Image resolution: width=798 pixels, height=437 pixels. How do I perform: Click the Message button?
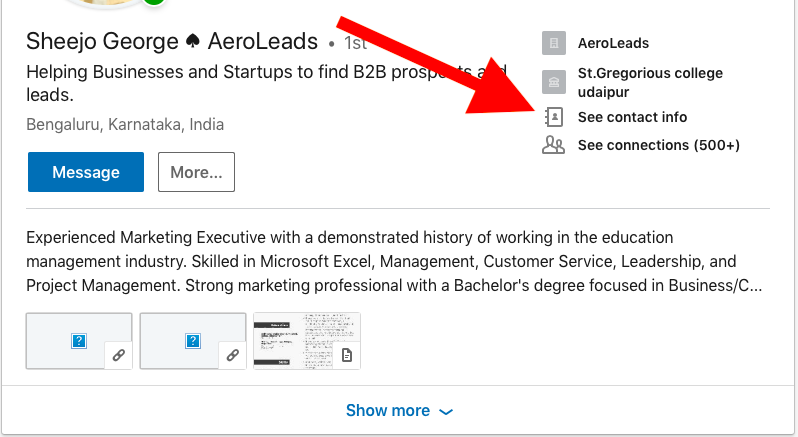click(x=86, y=172)
